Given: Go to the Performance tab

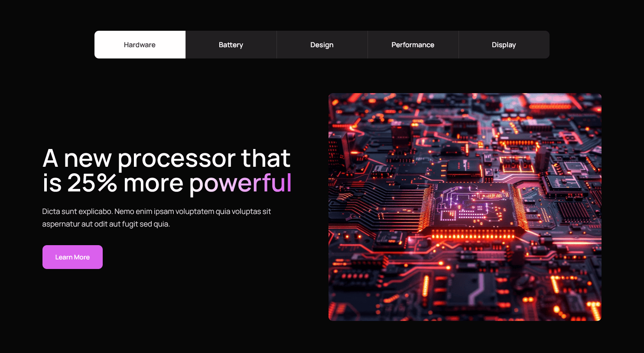Looking at the screenshot, I should tap(413, 45).
